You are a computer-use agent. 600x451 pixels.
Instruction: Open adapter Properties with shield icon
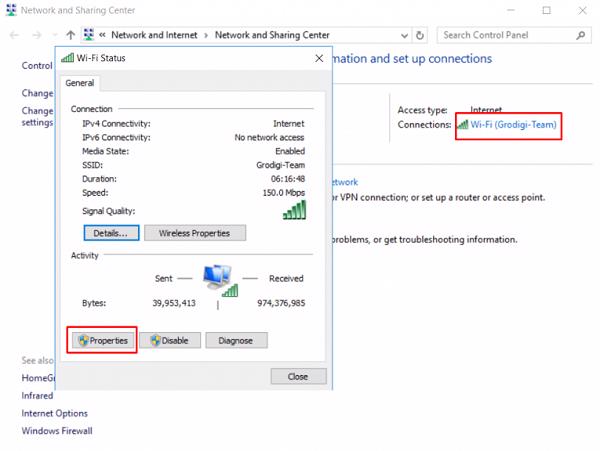[102, 340]
